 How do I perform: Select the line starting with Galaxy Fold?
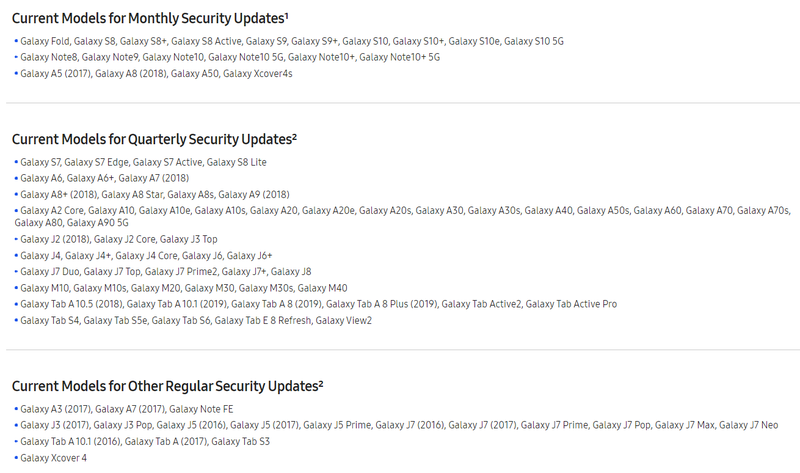289,41
